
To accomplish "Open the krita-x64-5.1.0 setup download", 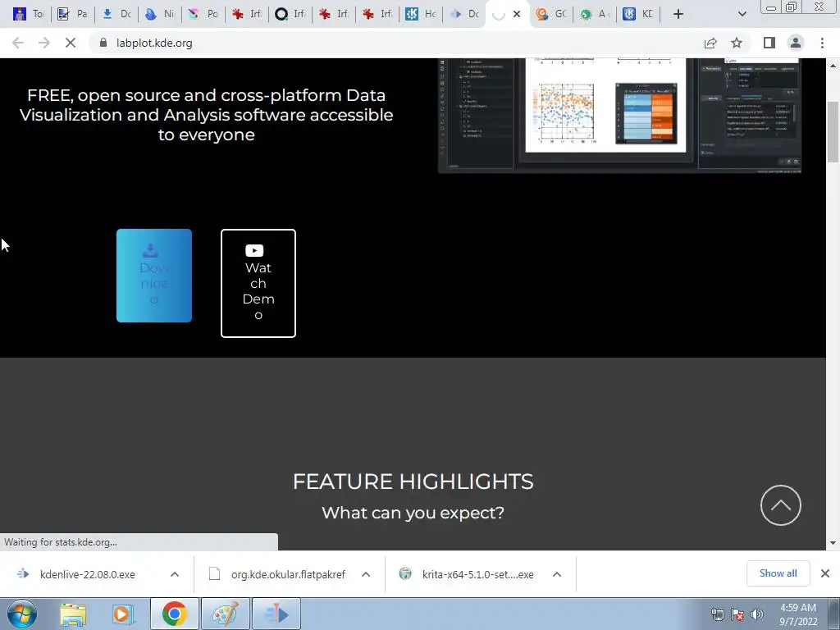I will pyautogui.click(x=478, y=574).
